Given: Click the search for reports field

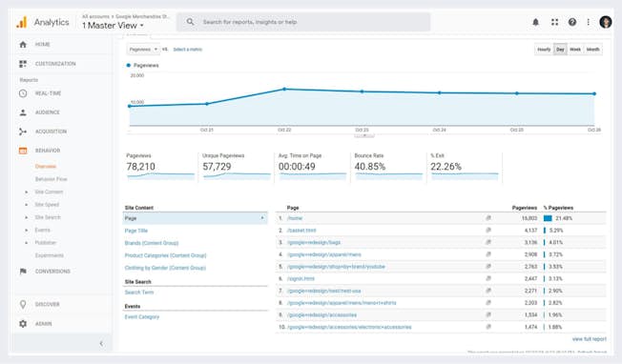Looking at the screenshot, I should [x=304, y=22].
